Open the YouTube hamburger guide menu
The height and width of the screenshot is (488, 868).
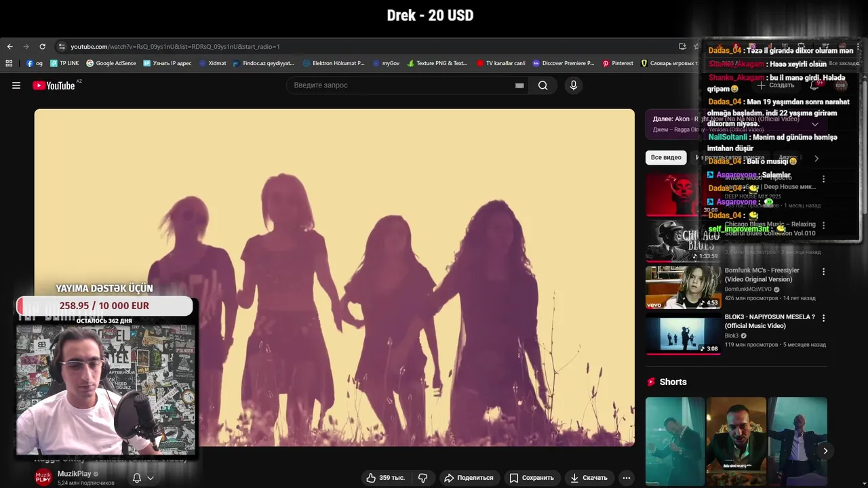pyautogui.click(x=16, y=85)
